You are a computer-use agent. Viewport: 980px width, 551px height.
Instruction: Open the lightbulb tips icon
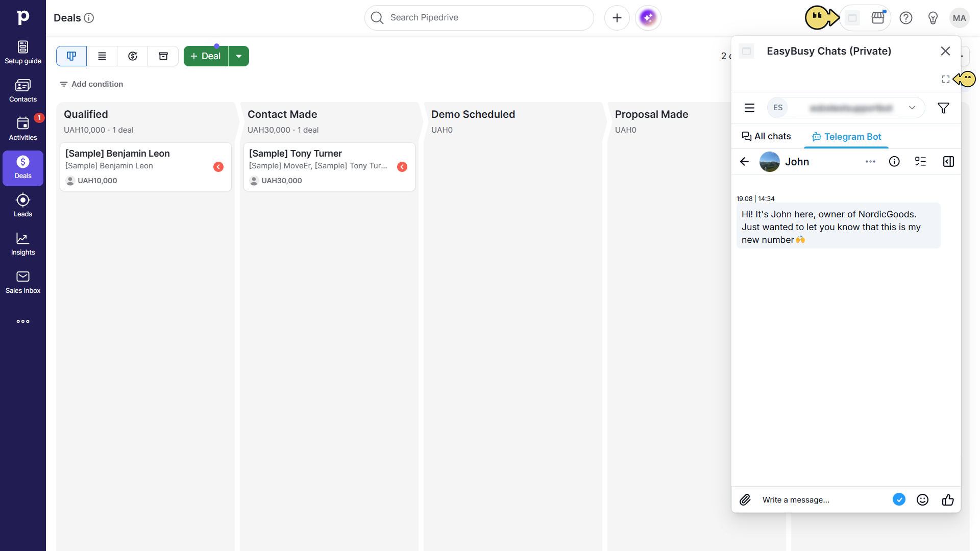[x=933, y=18]
